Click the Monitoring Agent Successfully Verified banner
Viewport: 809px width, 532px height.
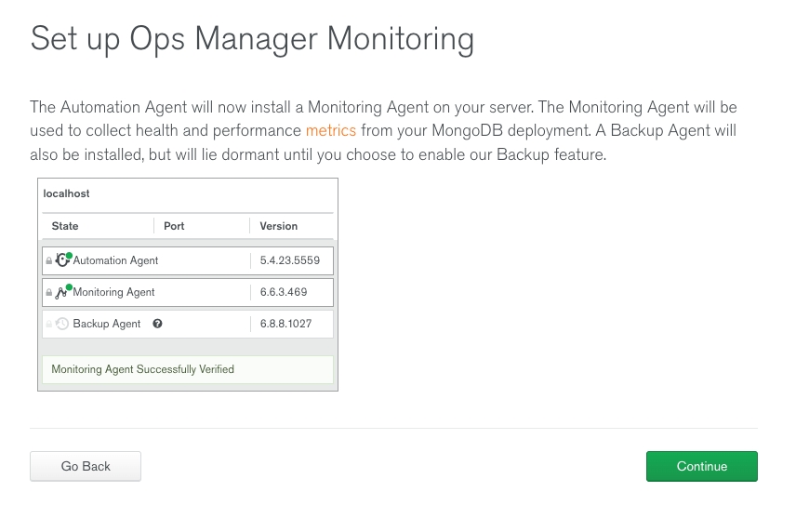[187, 369]
